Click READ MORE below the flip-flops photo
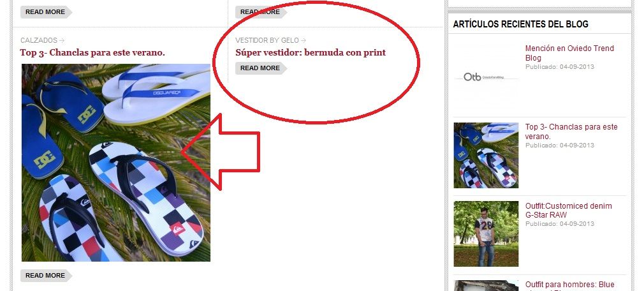The width and height of the screenshot is (644, 291). [46, 276]
